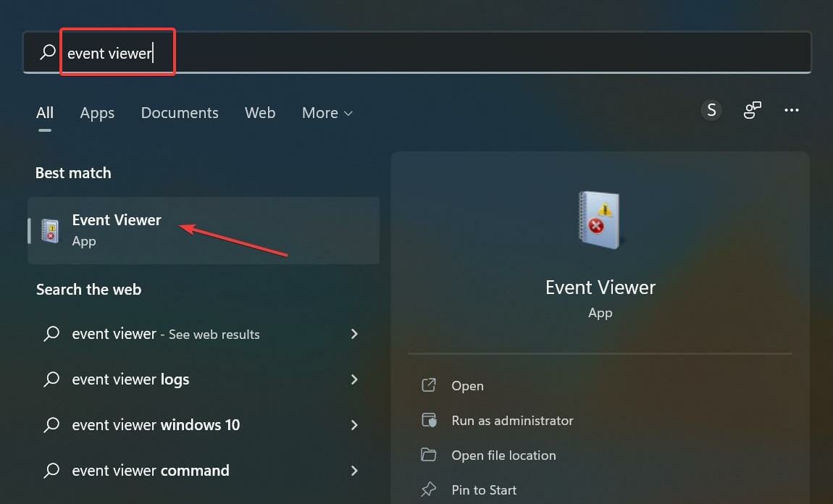
Task: Click the search field containing 'event viewer'
Action: tap(417, 52)
